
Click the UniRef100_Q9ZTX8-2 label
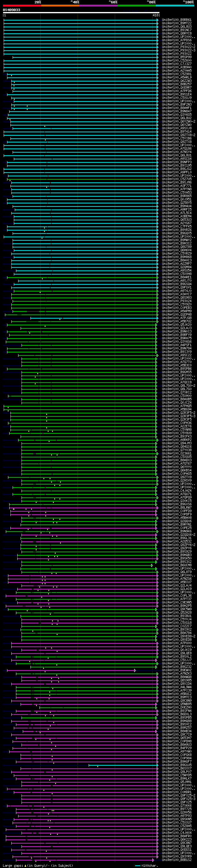[179, 135]
